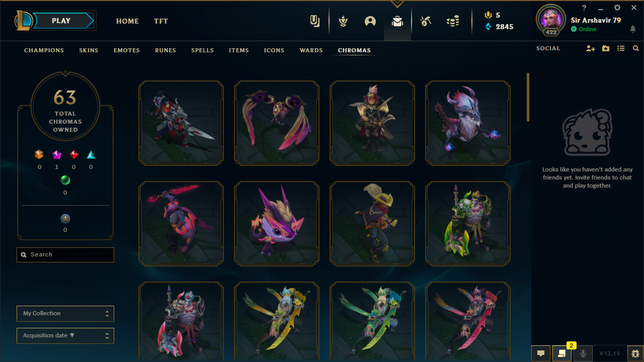Open the social list options icon
The height and width of the screenshot is (362, 644).
621,48
